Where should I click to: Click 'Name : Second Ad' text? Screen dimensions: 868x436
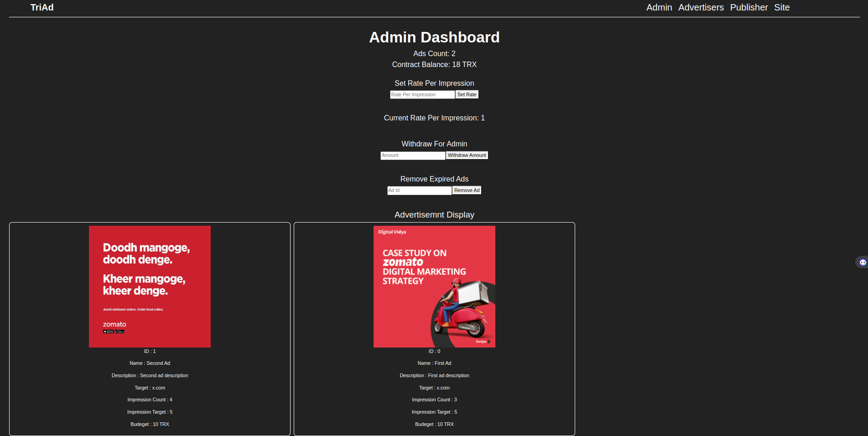(150, 363)
